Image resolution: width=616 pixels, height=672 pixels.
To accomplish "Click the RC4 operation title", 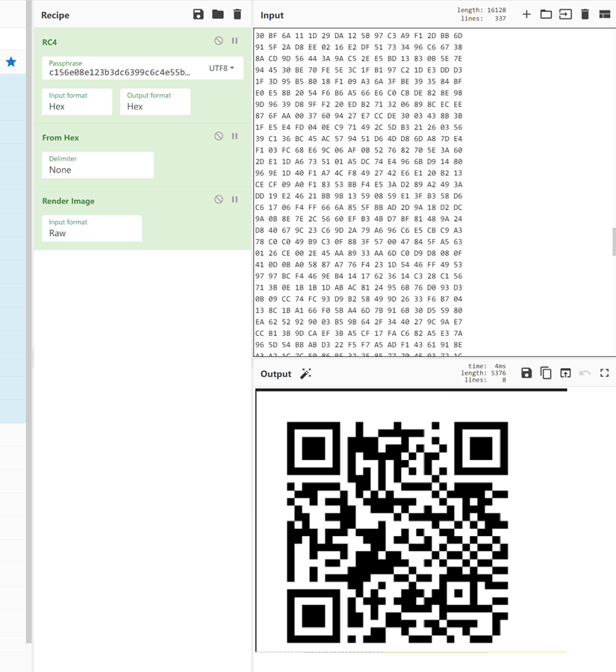I will pyautogui.click(x=49, y=42).
